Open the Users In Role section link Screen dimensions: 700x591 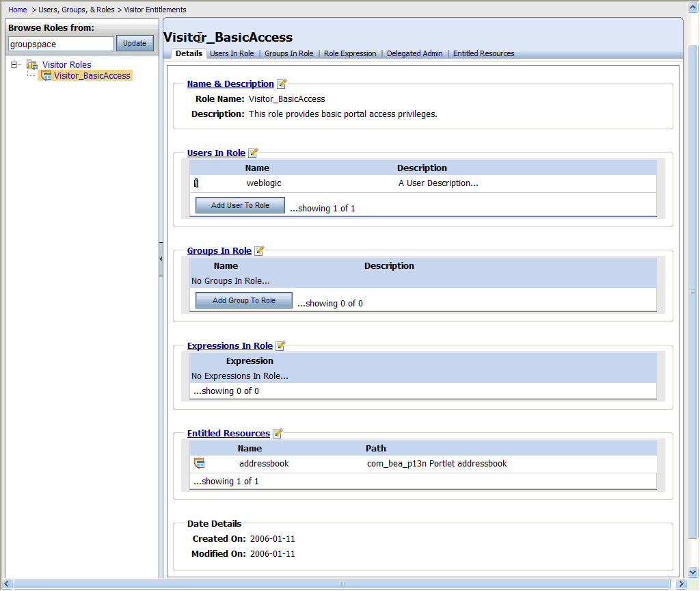(216, 153)
